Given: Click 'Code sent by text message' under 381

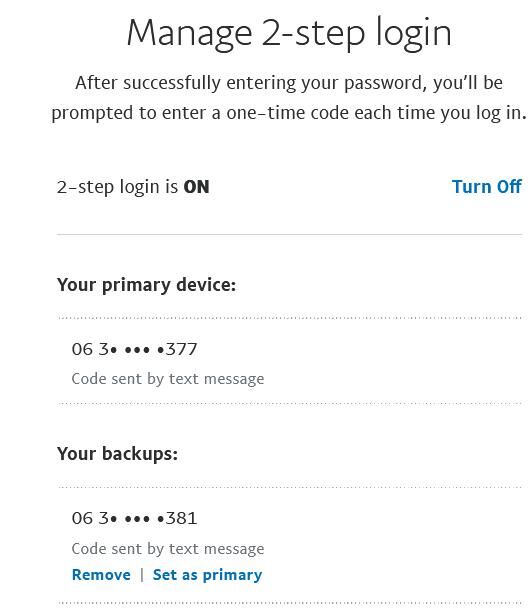Looking at the screenshot, I should click(168, 549).
